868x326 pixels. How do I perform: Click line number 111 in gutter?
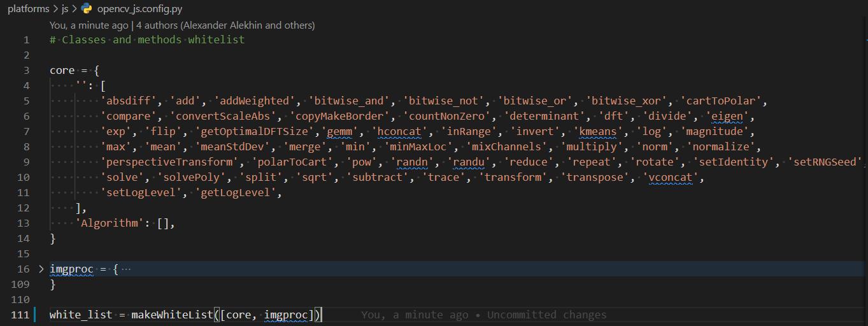coord(20,315)
